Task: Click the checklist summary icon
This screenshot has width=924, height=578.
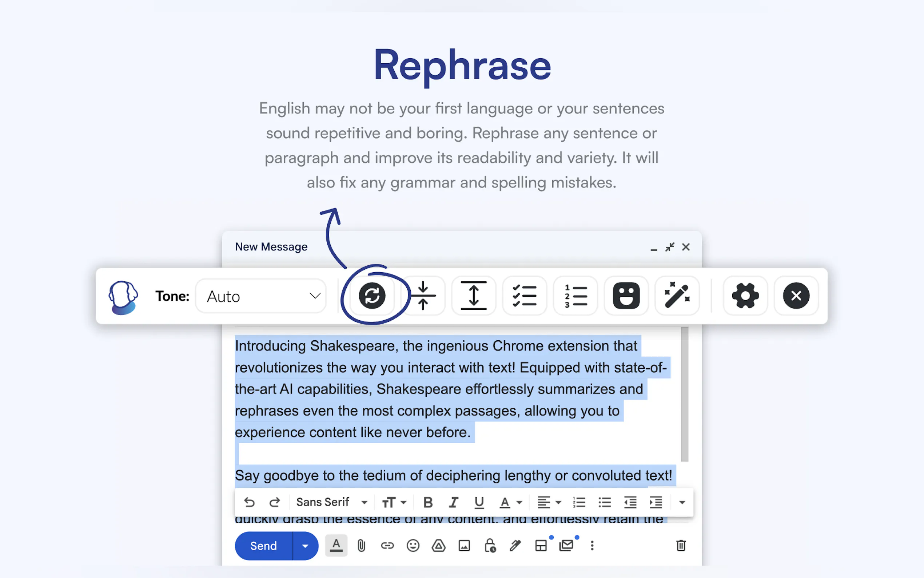Action: [x=525, y=296]
